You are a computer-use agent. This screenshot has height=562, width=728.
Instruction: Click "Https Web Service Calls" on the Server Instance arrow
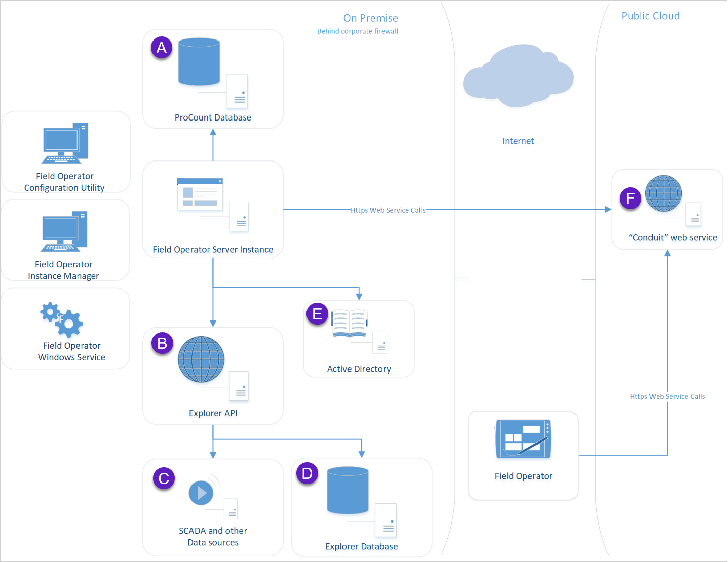coord(388,210)
